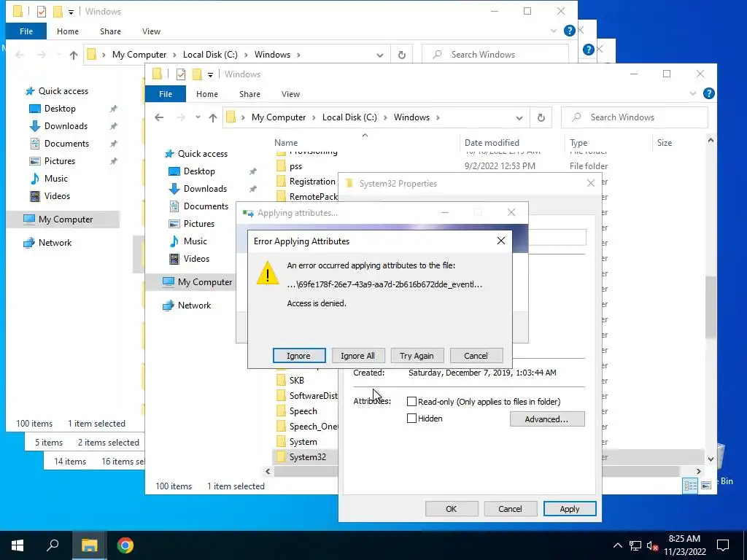Select Videos in front explorer sidebar
Viewport: 747px width, 560px height.
(x=190, y=259)
